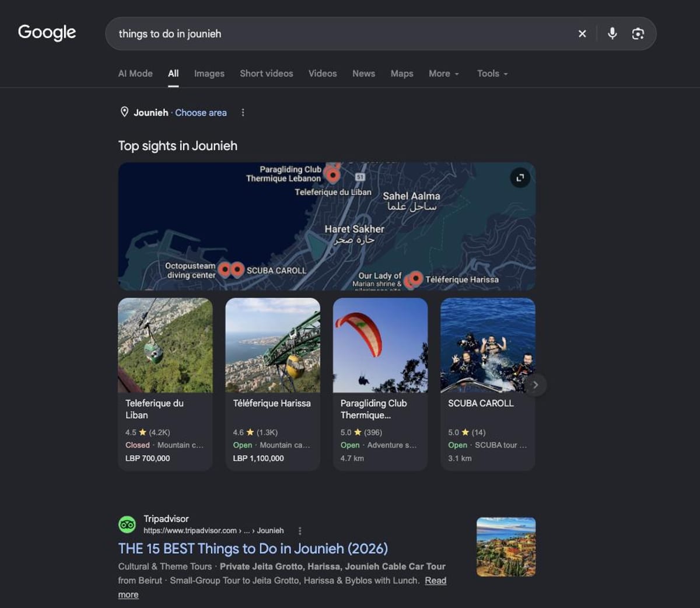This screenshot has height=608, width=700.
Task: Click the Tripadvisor owl favicon
Action: (x=127, y=525)
